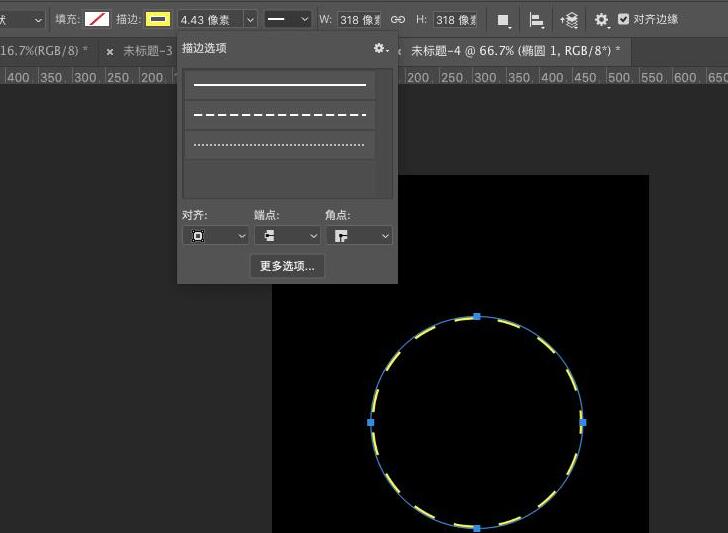
Task: Open the path alignment icon
Action: click(536, 20)
